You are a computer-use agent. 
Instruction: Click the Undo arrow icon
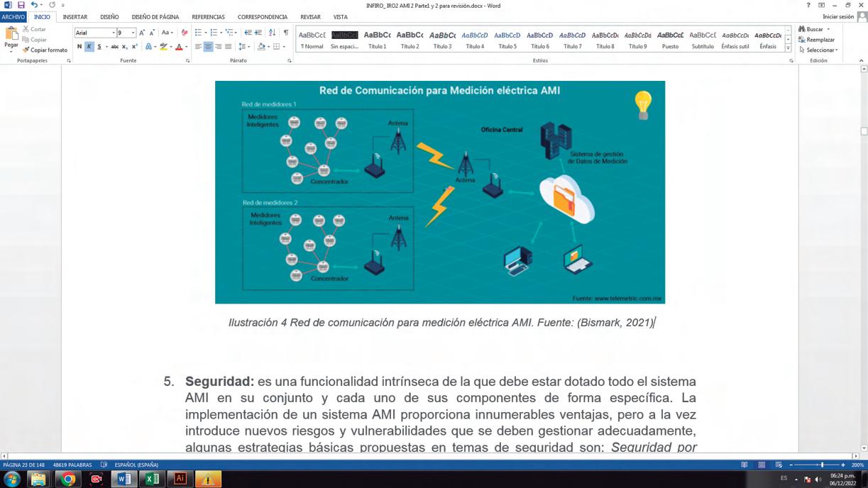click(x=34, y=5)
